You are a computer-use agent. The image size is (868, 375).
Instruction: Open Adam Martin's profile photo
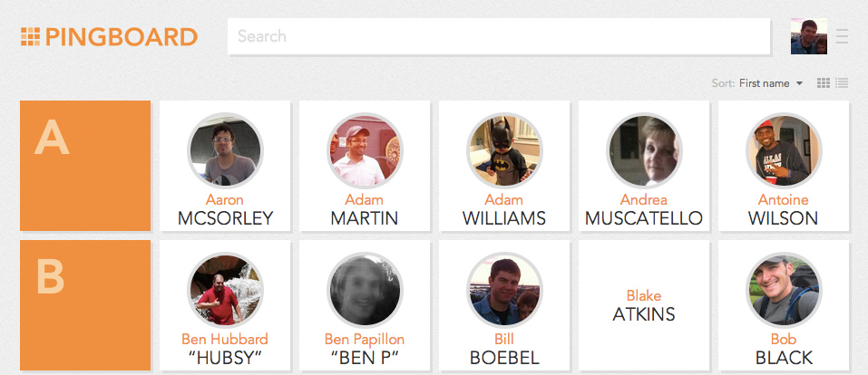tap(365, 150)
